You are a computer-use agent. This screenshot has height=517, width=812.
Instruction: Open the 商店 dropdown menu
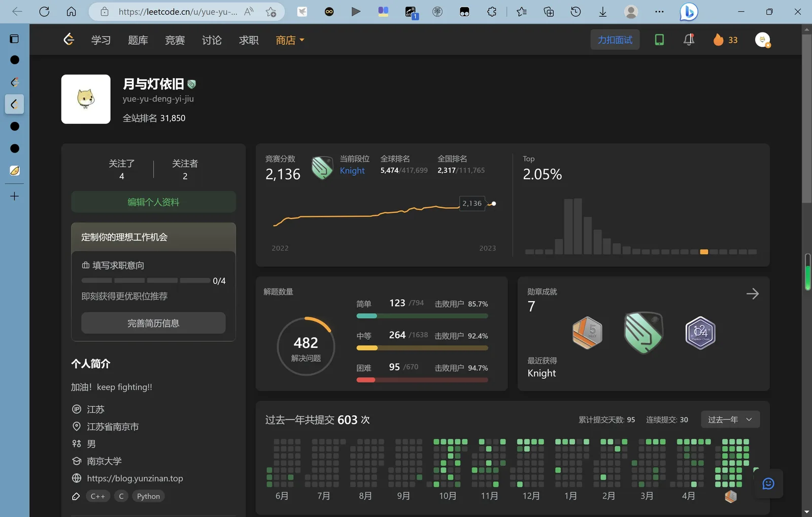[x=290, y=40]
